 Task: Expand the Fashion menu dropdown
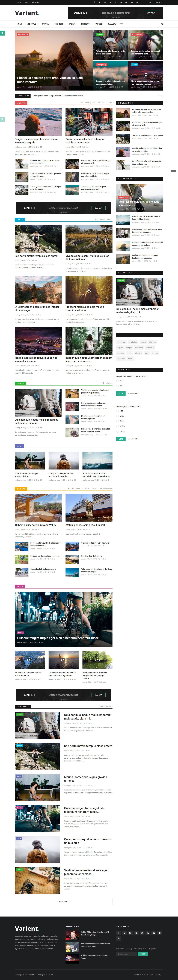coord(59,24)
